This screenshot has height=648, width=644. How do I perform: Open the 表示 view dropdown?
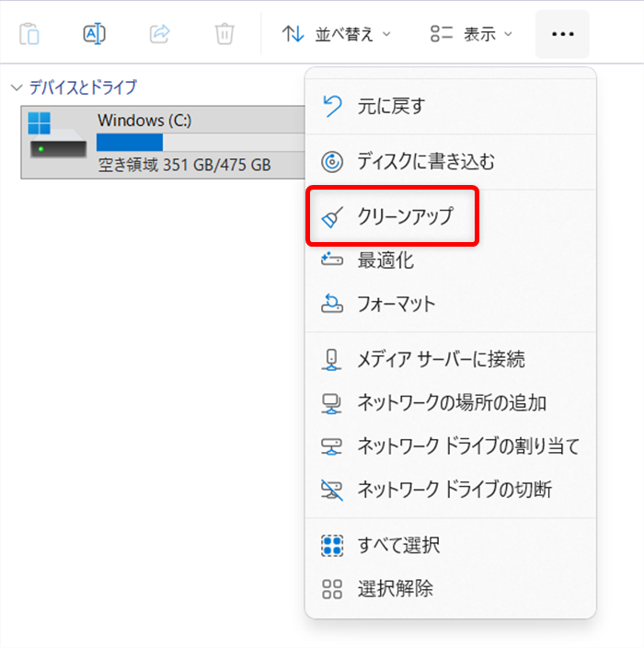(x=471, y=34)
